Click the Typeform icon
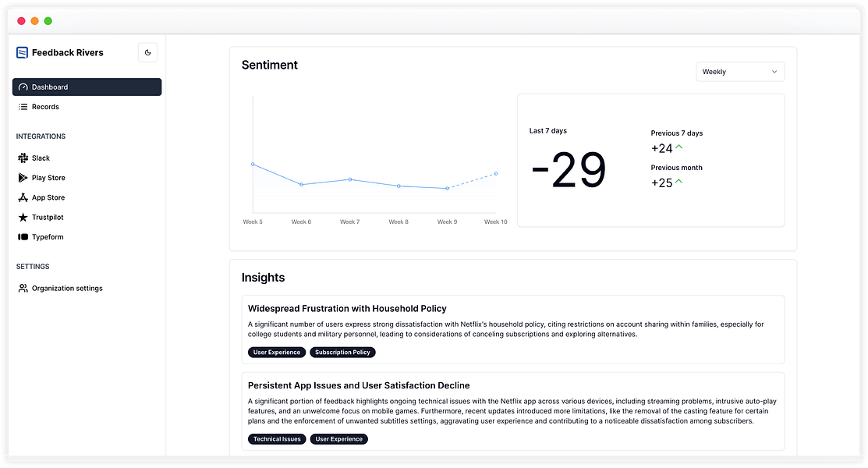 point(23,237)
